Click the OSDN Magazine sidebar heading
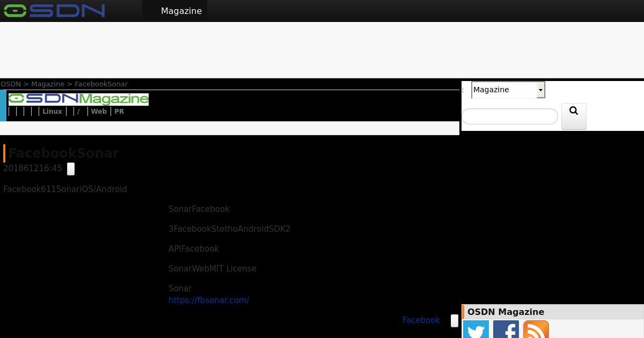This screenshot has height=338, width=644. [506, 312]
